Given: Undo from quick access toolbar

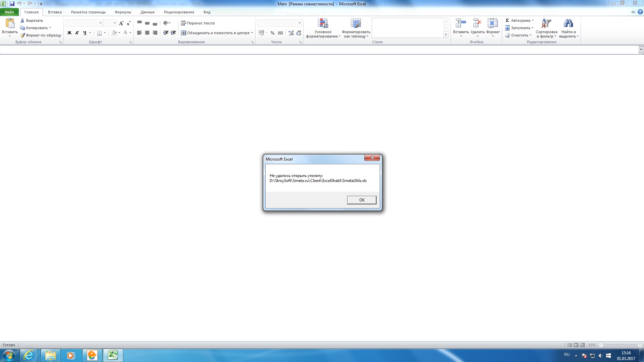Looking at the screenshot, I should click(x=19, y=4).
